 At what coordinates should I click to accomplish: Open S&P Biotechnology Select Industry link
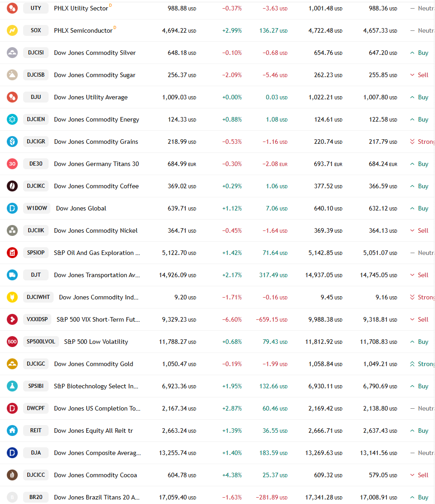(96, 386)
